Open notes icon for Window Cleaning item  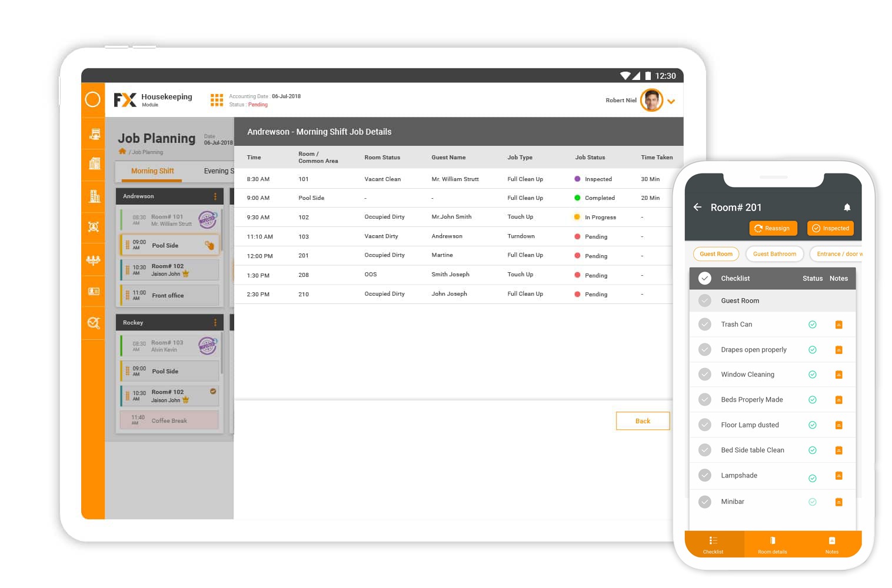(x=838, y=375)
